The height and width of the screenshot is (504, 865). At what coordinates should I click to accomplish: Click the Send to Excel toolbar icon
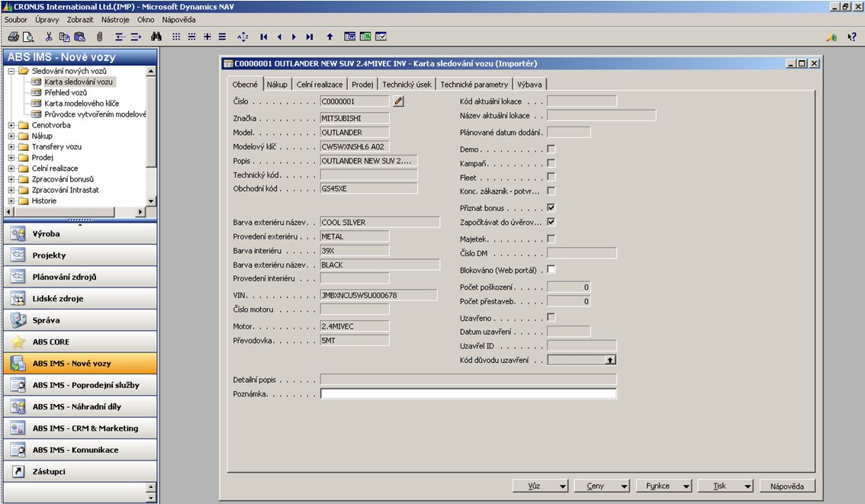point(365,37)
